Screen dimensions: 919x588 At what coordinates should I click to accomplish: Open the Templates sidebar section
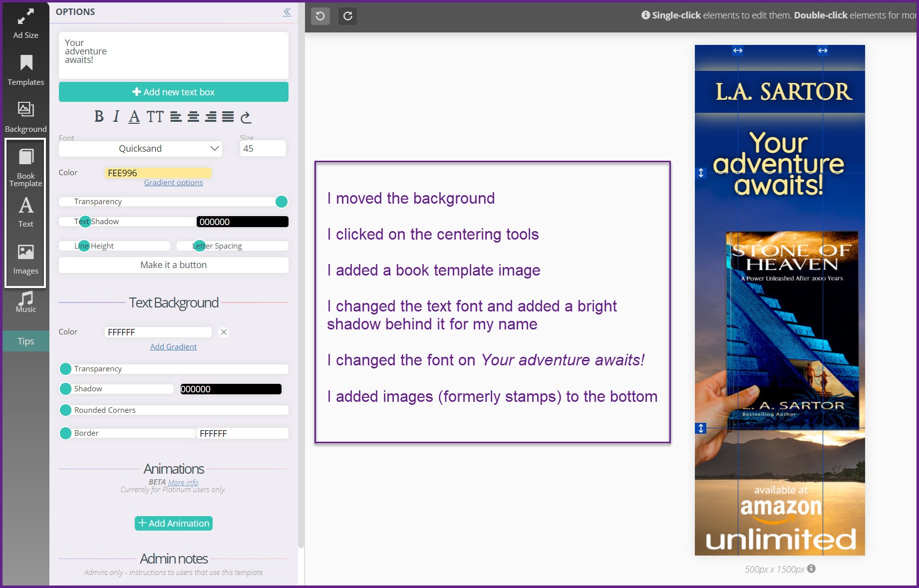25,70
